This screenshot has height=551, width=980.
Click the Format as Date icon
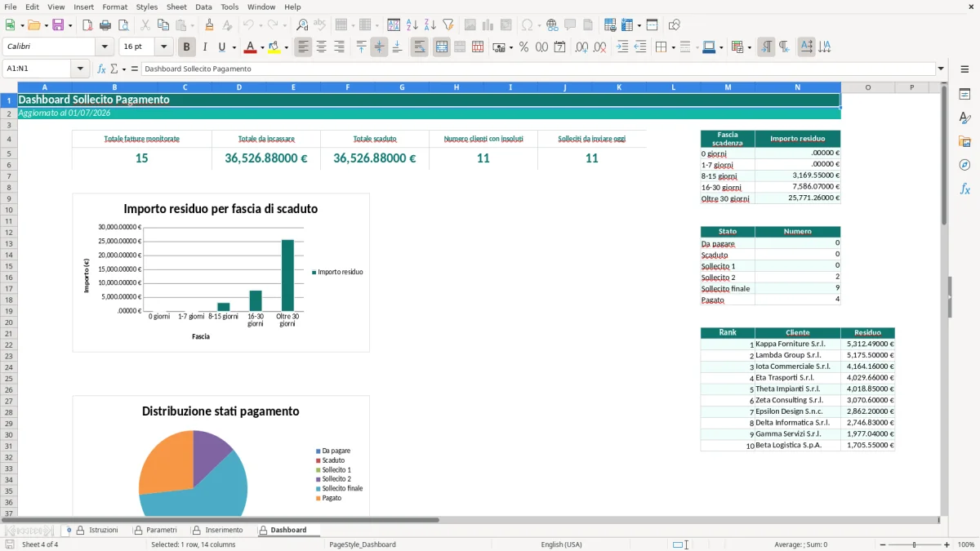[559, 47]
